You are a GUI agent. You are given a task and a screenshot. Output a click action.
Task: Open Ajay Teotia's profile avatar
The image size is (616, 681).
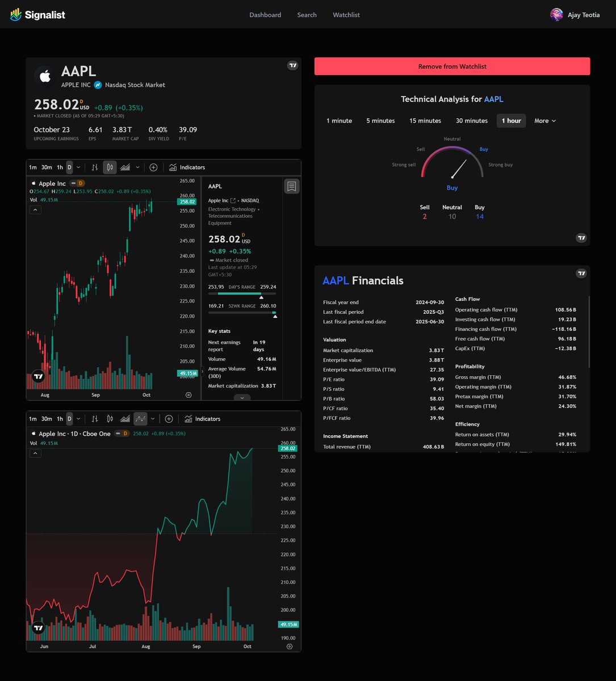tap(556, 15)
